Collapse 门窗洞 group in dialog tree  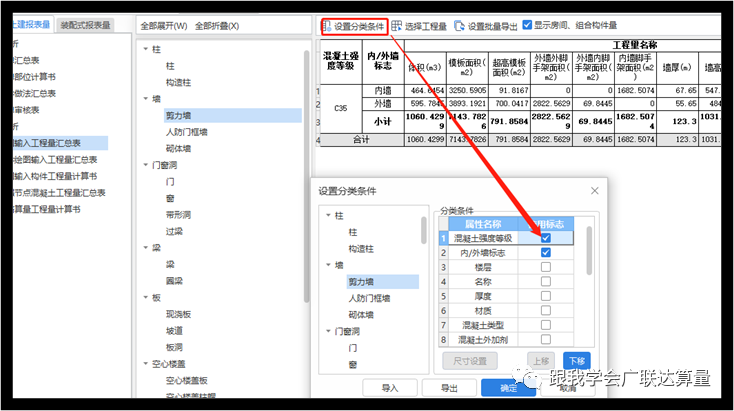pos(328,331)
